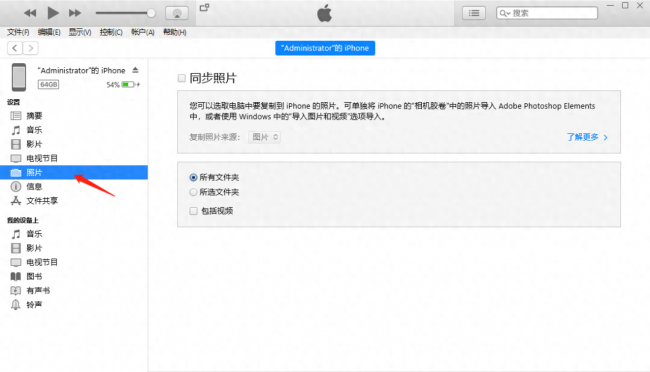Open the 显示(V) menu
This screenshot has height=372, width=650.
click(x=80, y=32)
